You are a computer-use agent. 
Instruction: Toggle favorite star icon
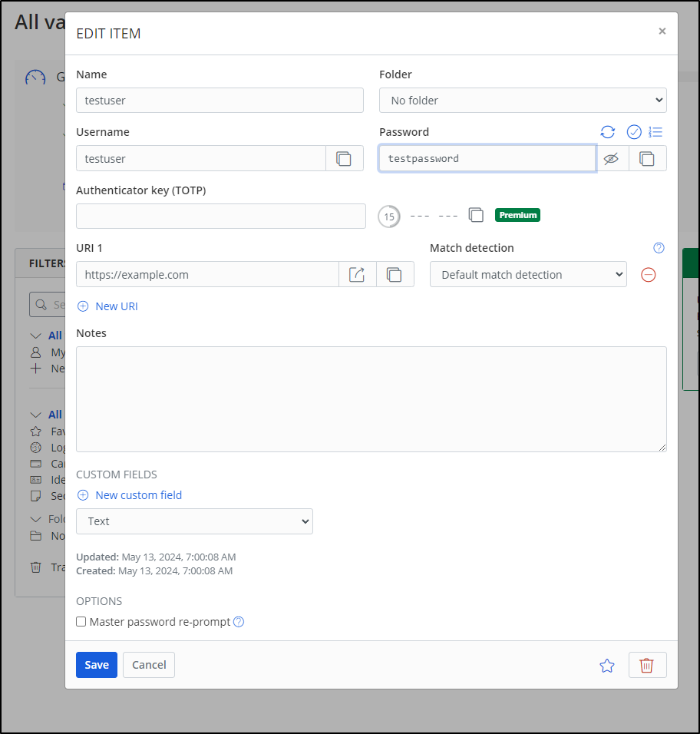point(607,665)
